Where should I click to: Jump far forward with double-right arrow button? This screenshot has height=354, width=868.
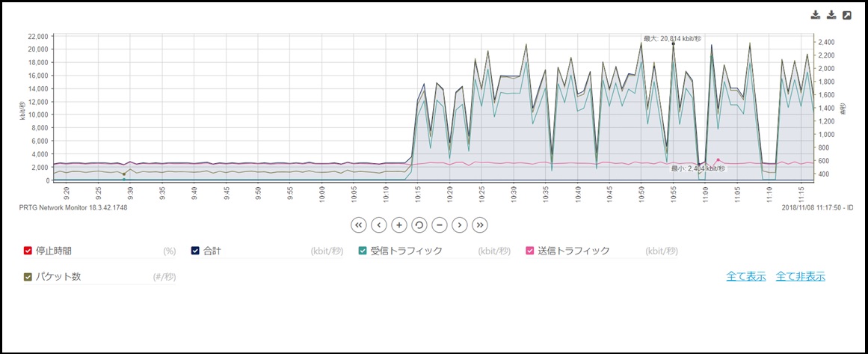[481, 225]
